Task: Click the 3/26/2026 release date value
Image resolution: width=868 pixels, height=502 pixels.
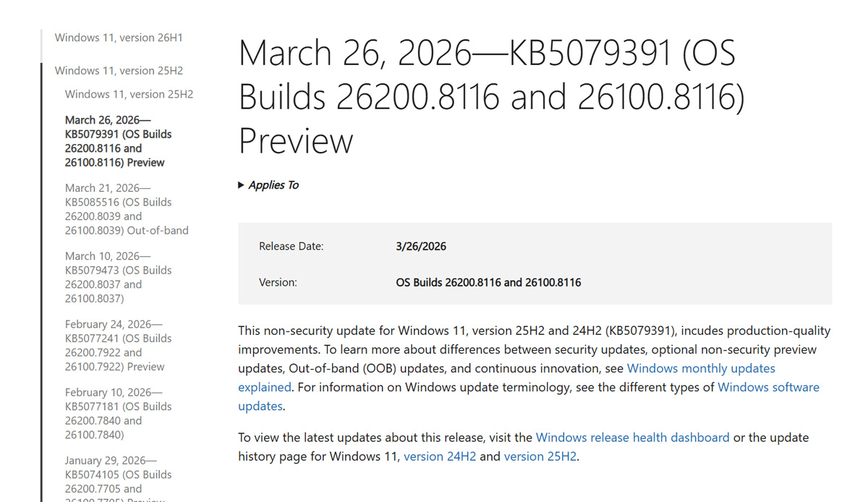Action: coord(421,247)
